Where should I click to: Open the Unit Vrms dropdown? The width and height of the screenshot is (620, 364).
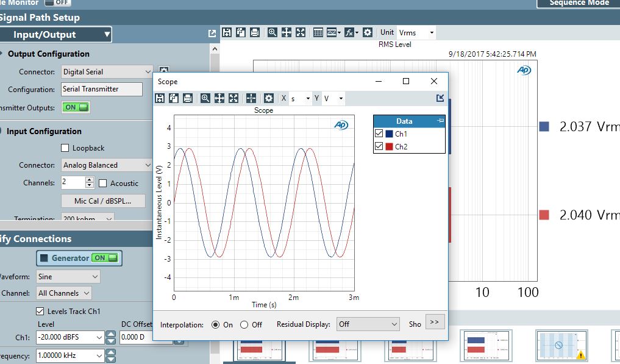416,32
